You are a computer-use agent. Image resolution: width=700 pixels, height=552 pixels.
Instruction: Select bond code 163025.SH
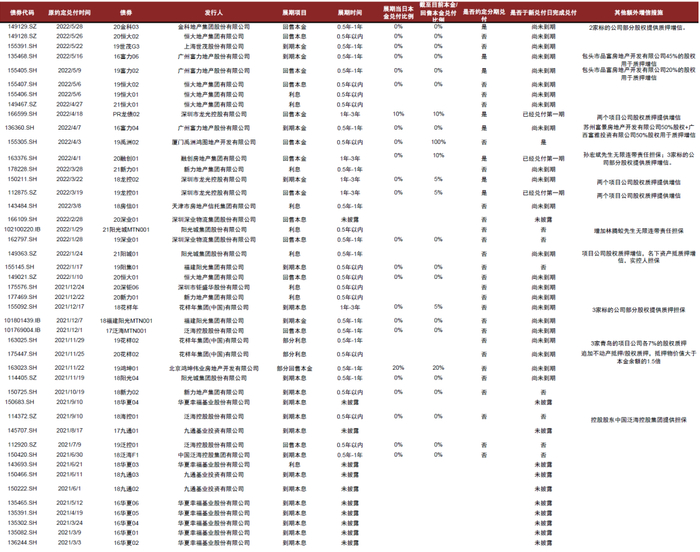pos(22,340)
